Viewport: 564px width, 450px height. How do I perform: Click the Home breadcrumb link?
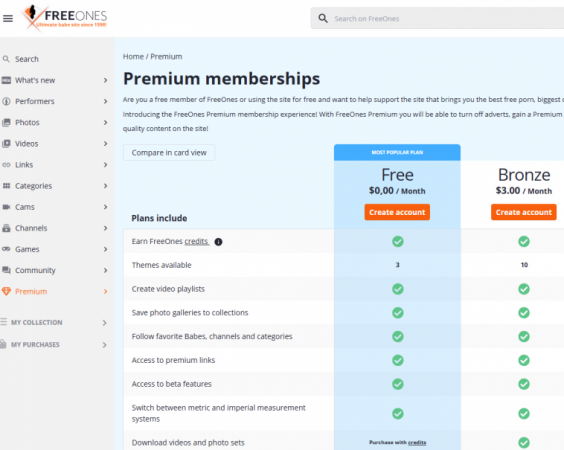(133, 56)
